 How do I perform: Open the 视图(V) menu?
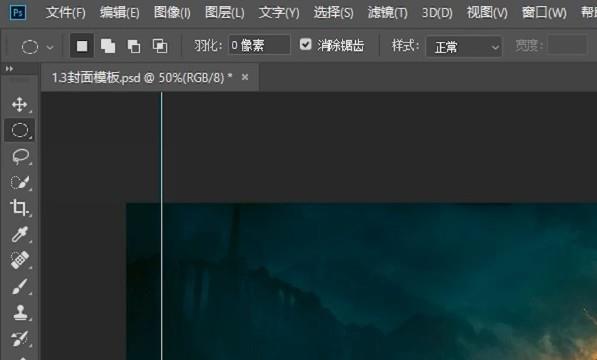487,13
